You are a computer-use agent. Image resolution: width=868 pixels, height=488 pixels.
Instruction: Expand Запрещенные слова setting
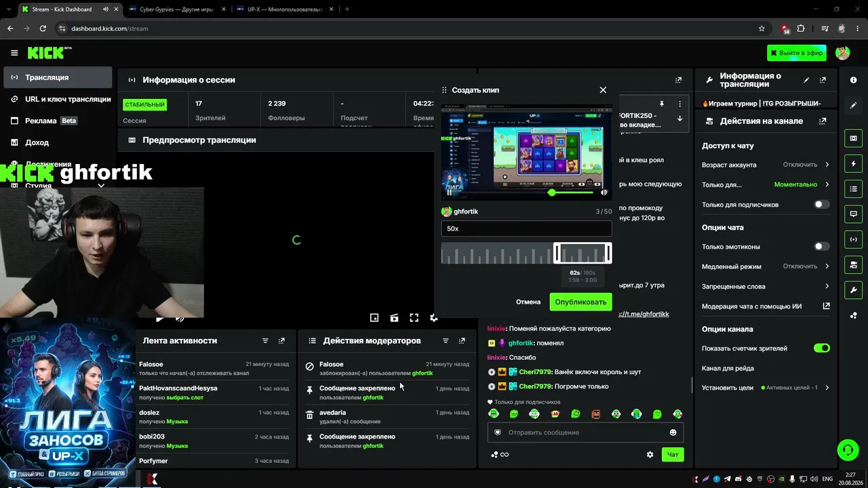pyautogui.click(x=766, y=287)
